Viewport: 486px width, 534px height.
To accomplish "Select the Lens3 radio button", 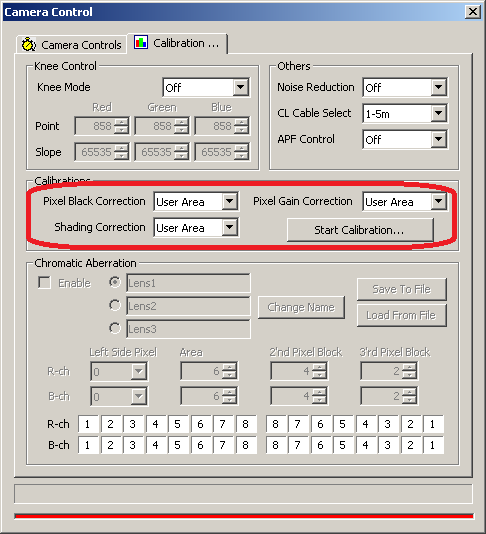I will 115,328.
